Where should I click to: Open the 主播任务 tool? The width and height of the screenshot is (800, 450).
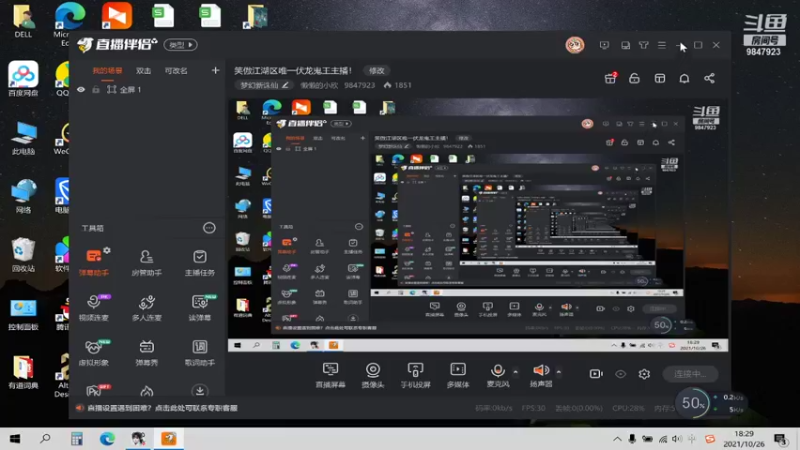199,262
